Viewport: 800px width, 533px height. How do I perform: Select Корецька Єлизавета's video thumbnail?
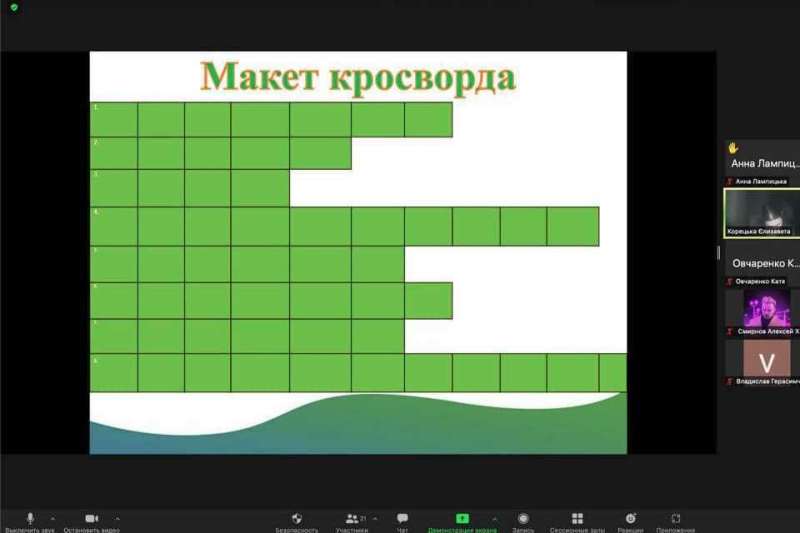pyautogui.click(x=762, y=213)
